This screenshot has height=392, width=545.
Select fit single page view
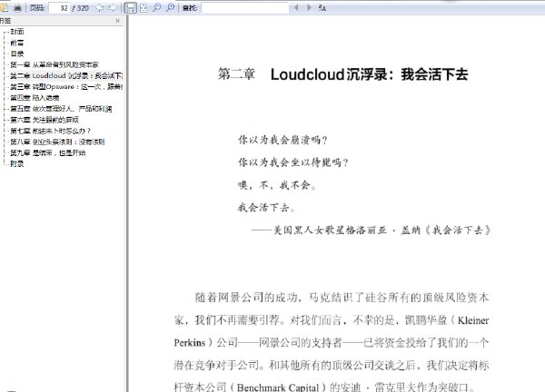tap(144, 7)
